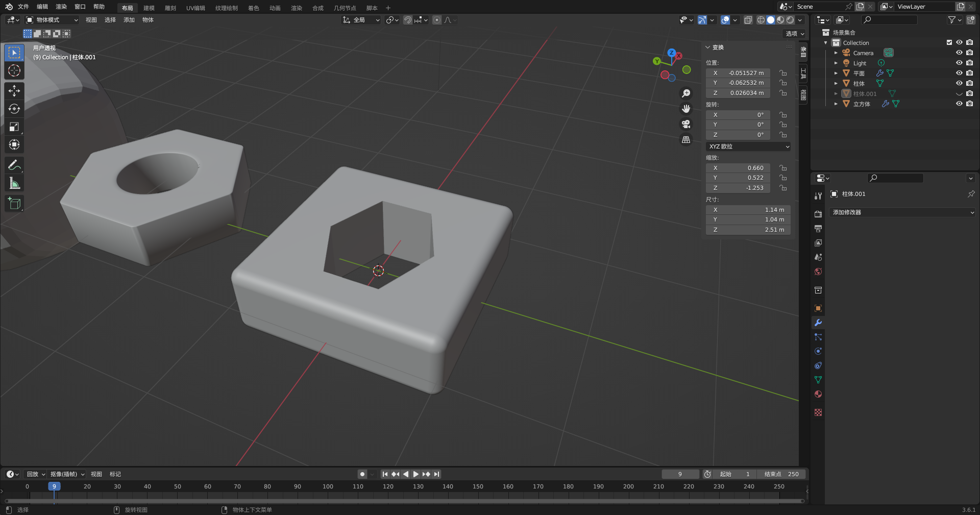The width and height of the screenshot is (980, 515).
Task: Switch perspective/orthographic grid icon
Action: (686, 139)
